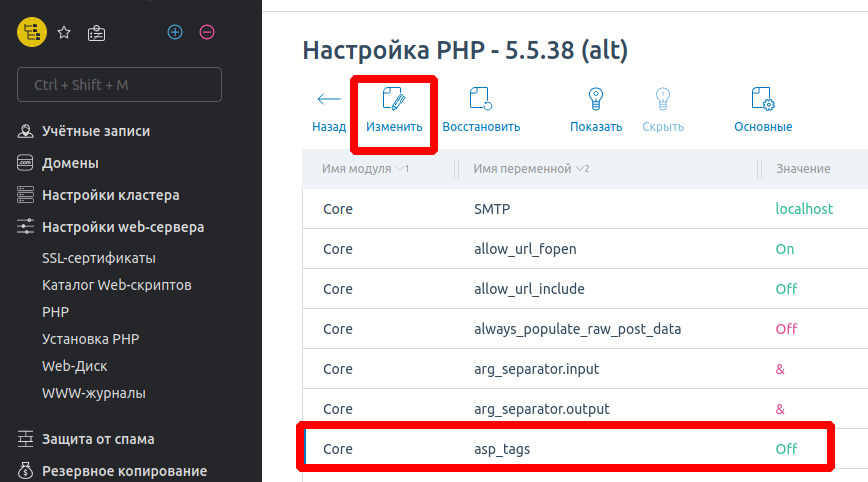868x482 pixels.
Task: Click the Значение column header
Action: click(803, 169)
